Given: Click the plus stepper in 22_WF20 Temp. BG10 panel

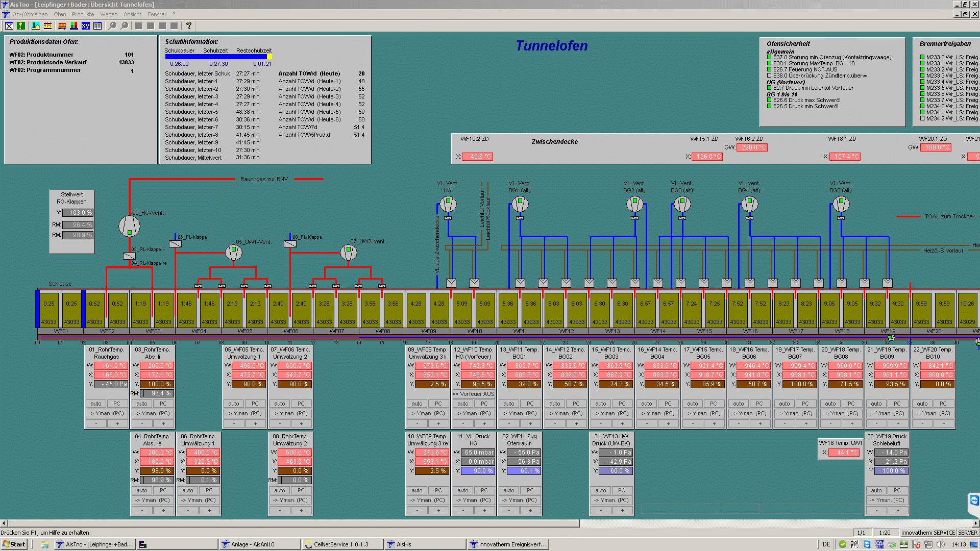Looking at the screenshot, I should pyautogui.click(x=944, y=423).
